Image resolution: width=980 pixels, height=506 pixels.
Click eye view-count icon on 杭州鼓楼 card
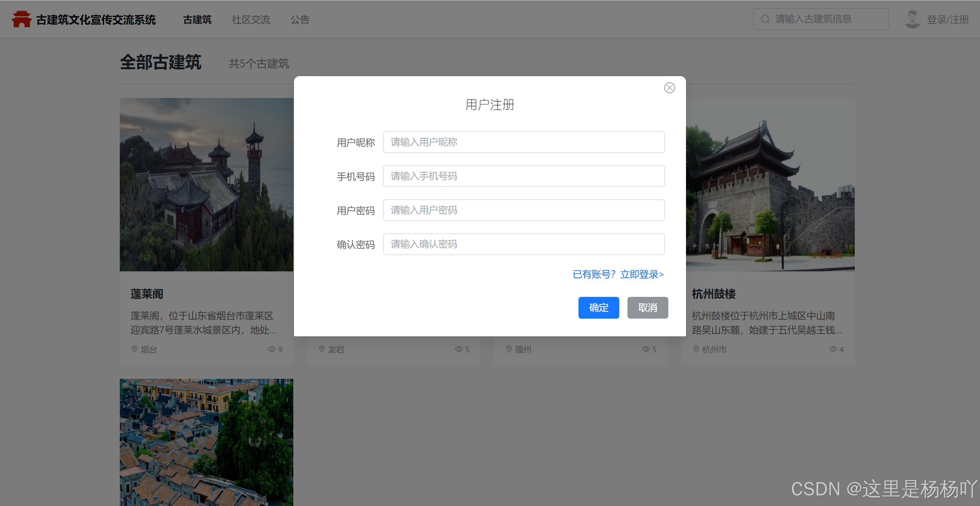coord(833,349)
